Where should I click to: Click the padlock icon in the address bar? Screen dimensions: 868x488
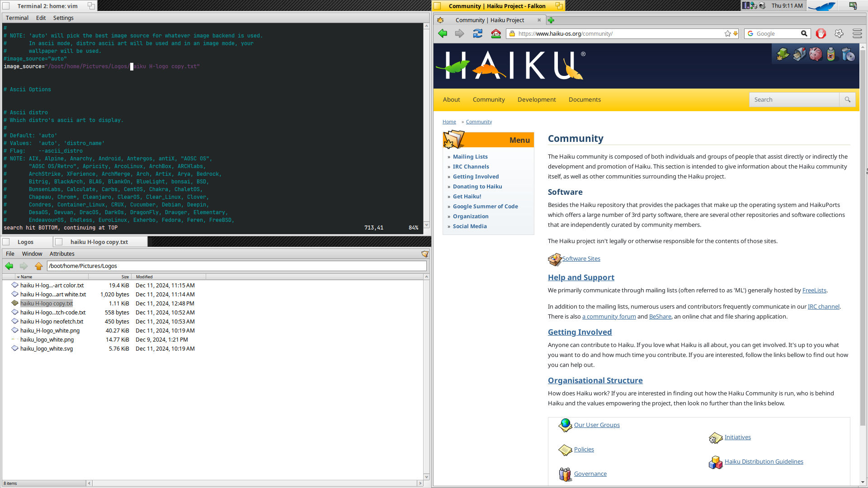(x=512, y=33)
